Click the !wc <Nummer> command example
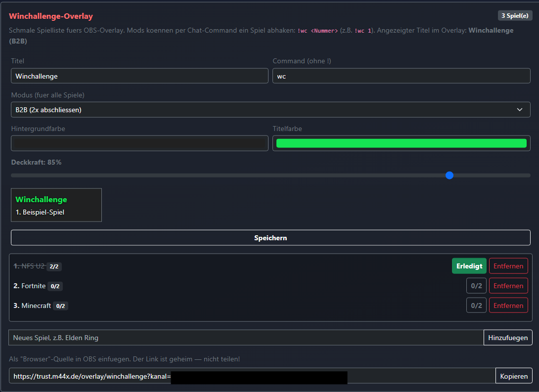539x392 pixels. [x=317, y=31]
